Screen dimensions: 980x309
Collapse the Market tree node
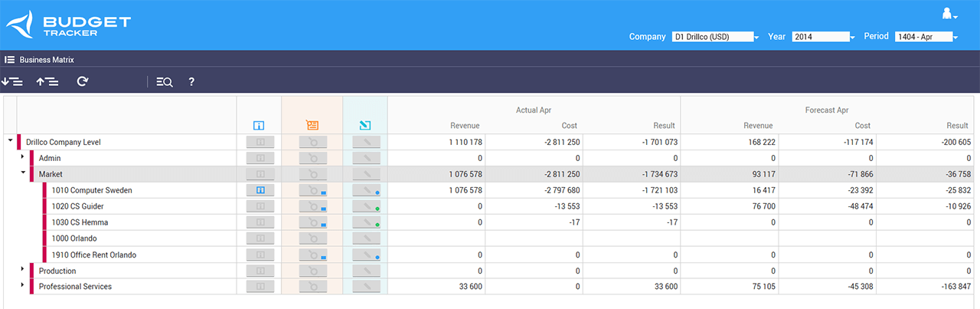click(x=23, y=173)
